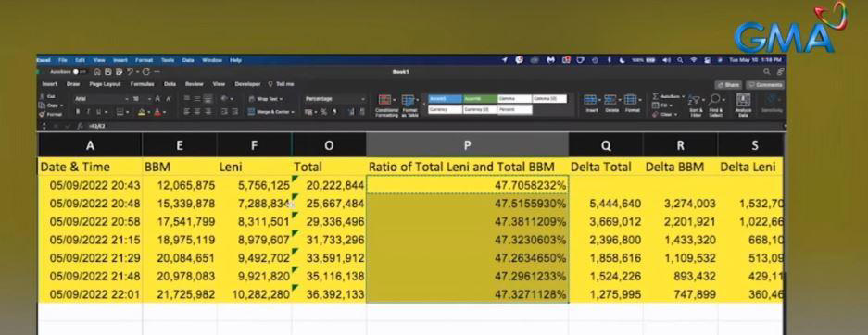Apply the Comma Style icon

(335, 112)
